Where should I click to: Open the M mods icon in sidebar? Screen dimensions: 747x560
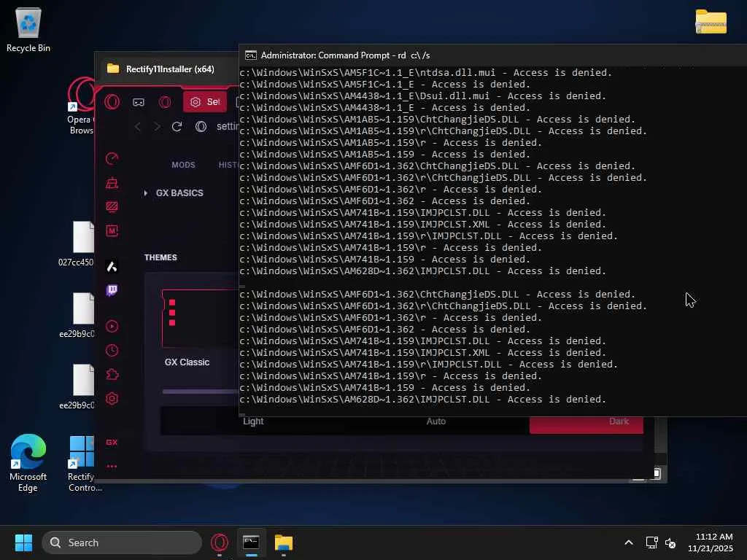tap(112, 231)
